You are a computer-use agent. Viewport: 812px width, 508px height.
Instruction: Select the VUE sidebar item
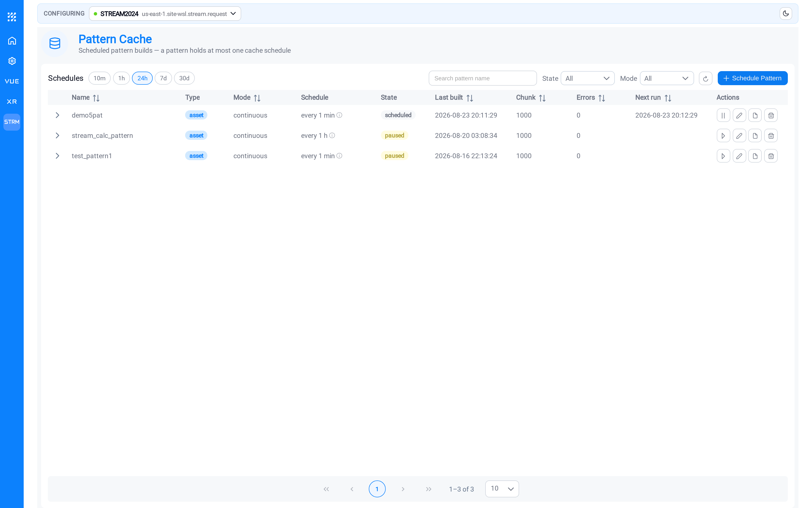[12, 81]
